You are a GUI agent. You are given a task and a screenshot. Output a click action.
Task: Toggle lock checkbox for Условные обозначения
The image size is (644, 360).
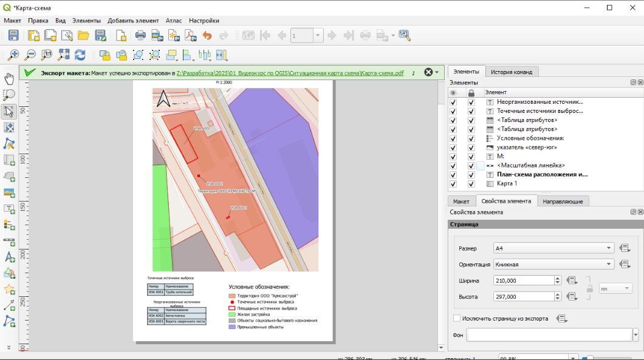click(x=471, y=138)
